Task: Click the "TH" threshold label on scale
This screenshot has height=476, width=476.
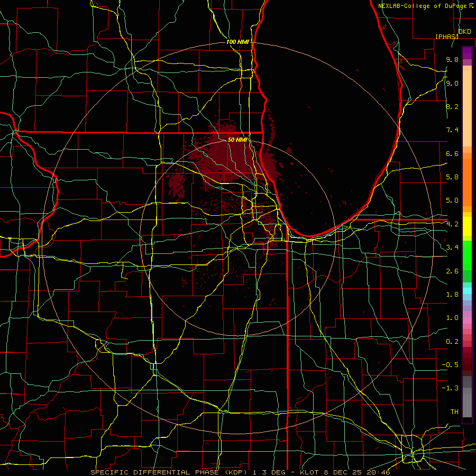Action: pyautogui.click(x=454, y=412)
